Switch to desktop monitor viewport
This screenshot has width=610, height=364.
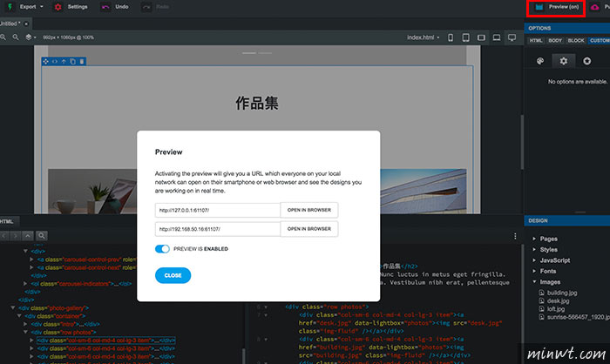(512, 37)
